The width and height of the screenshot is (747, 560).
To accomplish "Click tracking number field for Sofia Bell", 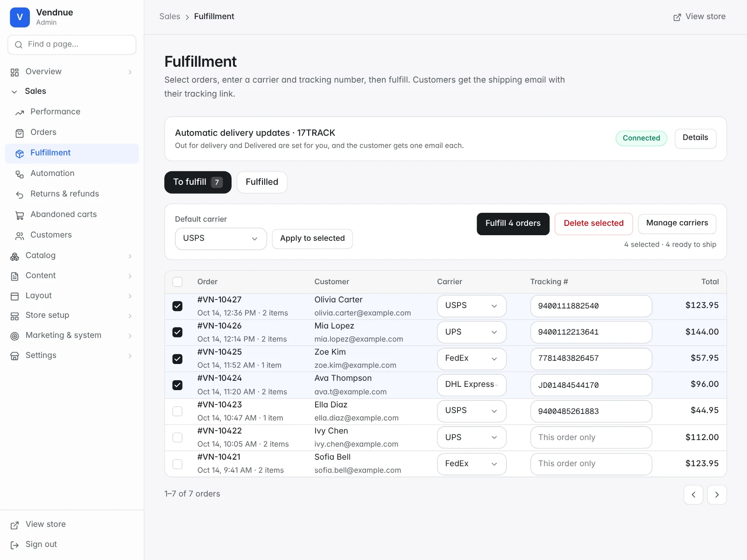I will coord(591,464).
